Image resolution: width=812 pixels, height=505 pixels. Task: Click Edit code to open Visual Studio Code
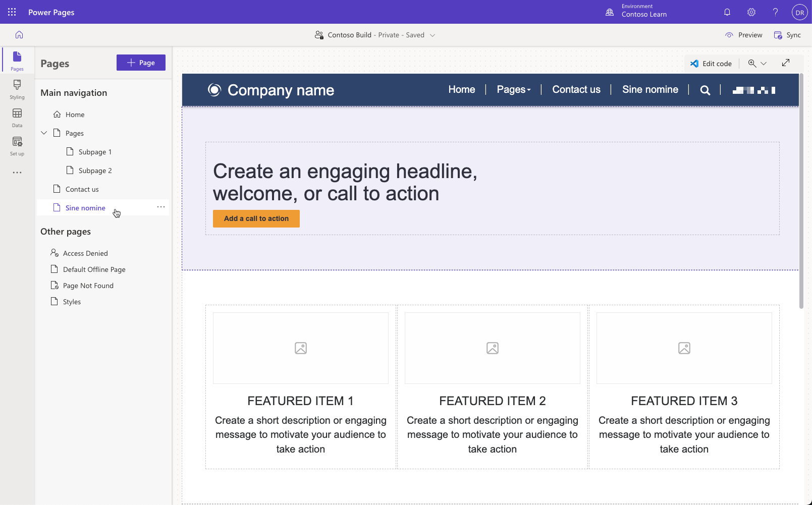(x=711, y=63)
